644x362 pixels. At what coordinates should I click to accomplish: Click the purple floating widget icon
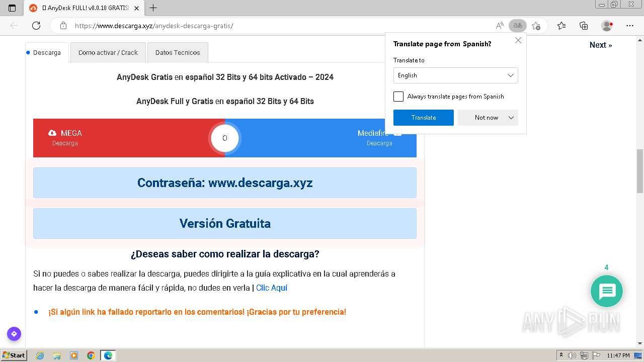(x=14, y=334)
